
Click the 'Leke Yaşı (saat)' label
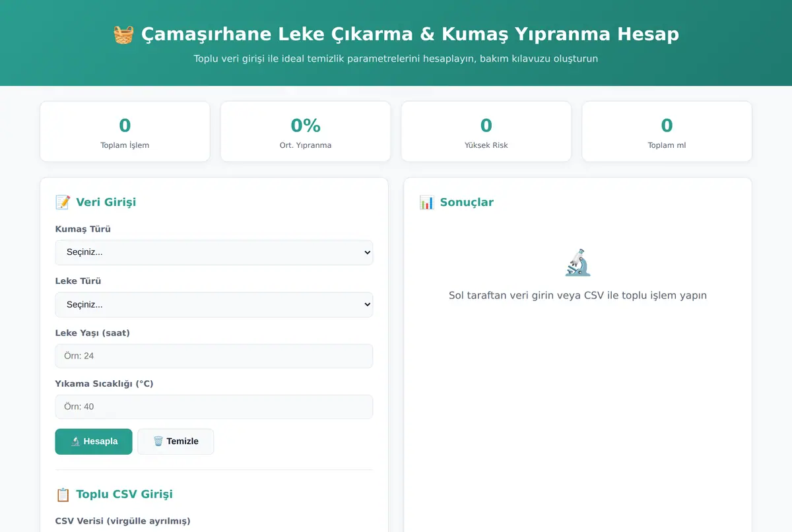pyautogui.click(x=92, y=333)
